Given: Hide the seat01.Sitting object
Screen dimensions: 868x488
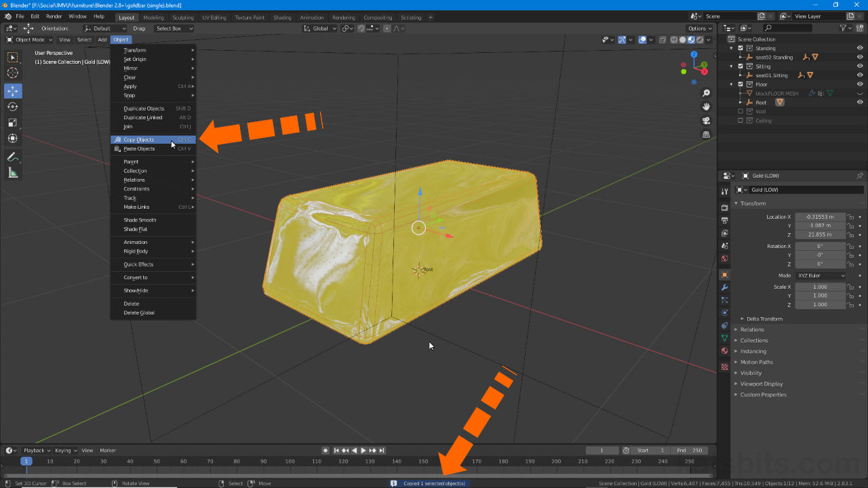Looking at the screenshot, I should point(860,75).
